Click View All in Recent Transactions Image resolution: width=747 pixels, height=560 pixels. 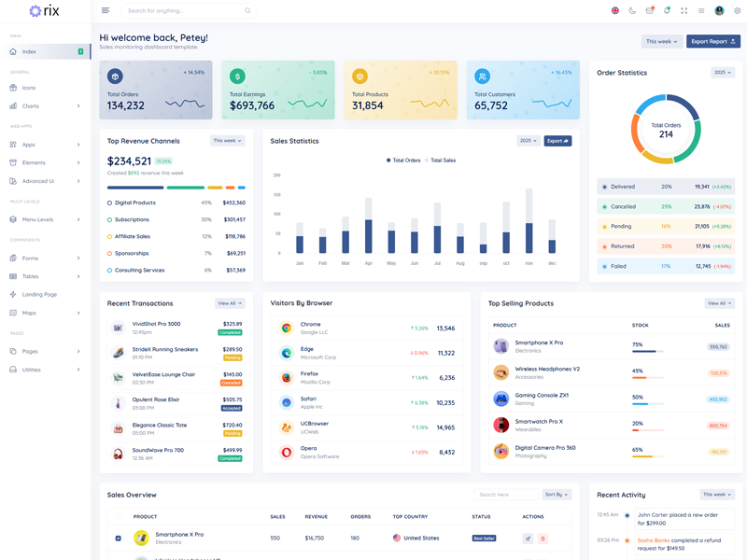pyautogui.click(x=229, y=303)
